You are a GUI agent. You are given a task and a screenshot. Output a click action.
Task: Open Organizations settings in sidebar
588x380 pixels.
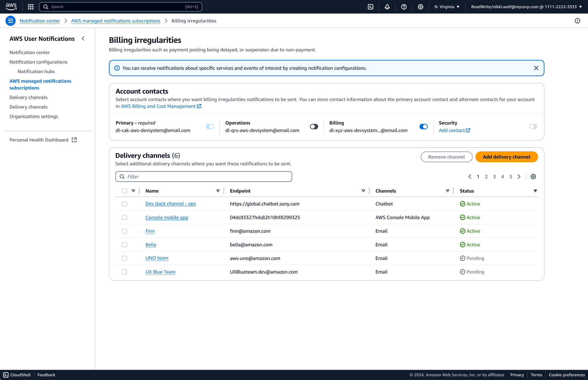[x=34, y=116]
